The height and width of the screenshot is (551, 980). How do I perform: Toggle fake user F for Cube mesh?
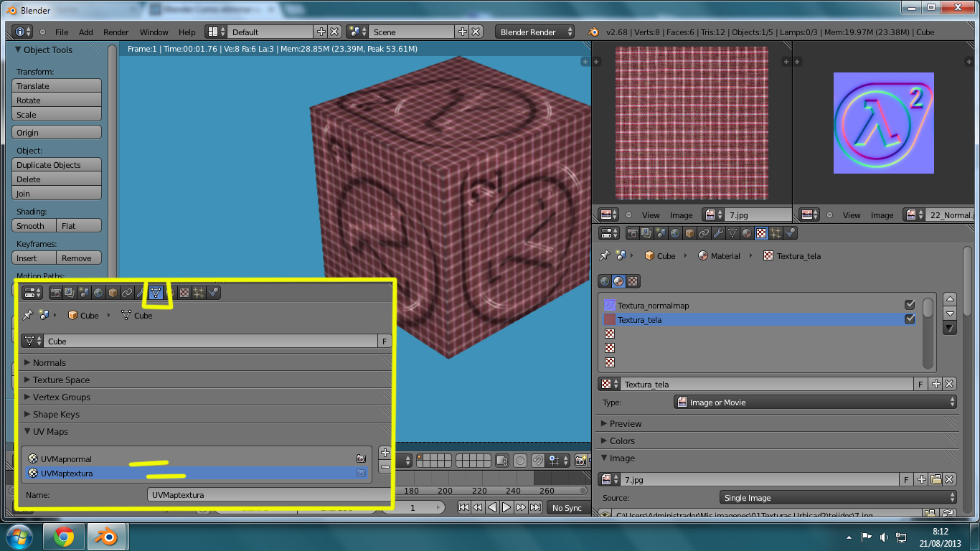tap(385, 342)
